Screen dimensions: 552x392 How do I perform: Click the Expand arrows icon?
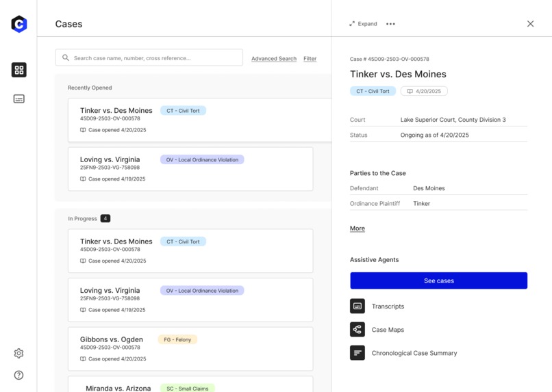click(352, 24)
